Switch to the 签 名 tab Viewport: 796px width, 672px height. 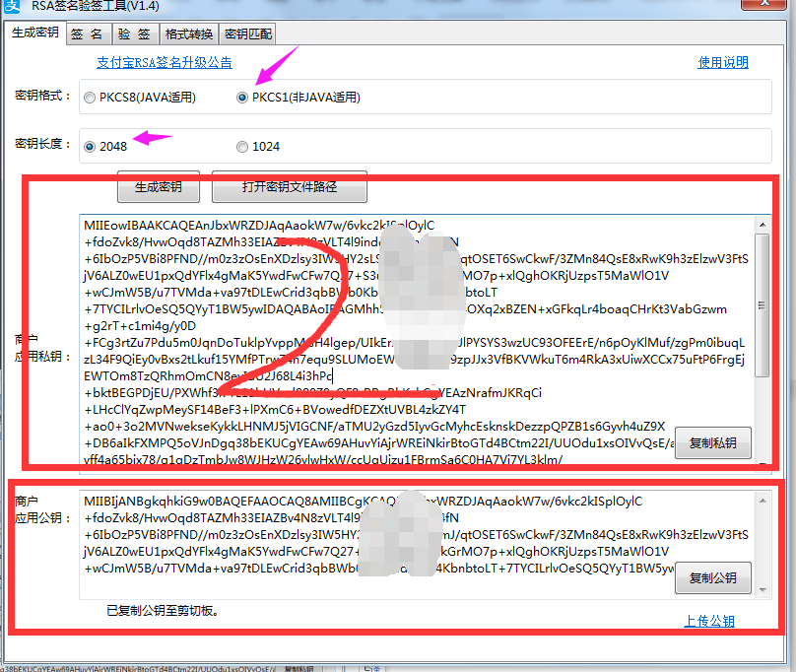[88, 34]
